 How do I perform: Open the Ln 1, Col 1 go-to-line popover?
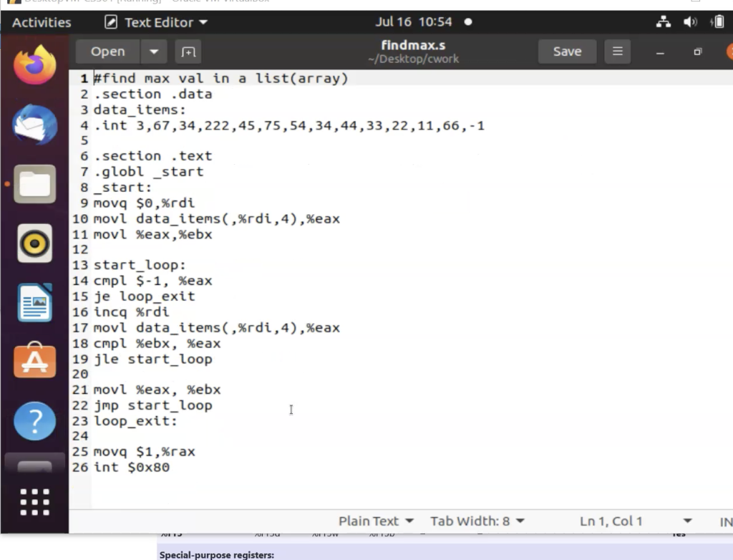click(x=611, y=521)
